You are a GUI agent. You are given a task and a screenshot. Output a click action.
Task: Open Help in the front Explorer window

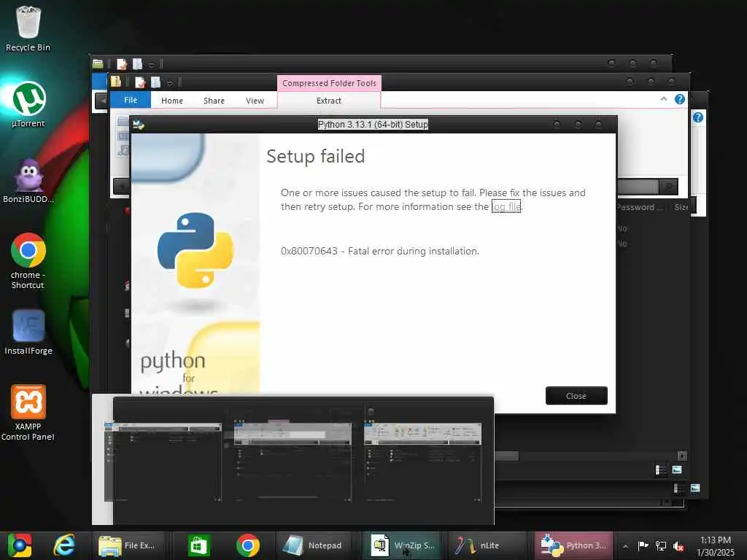click(x=680, y=99)
